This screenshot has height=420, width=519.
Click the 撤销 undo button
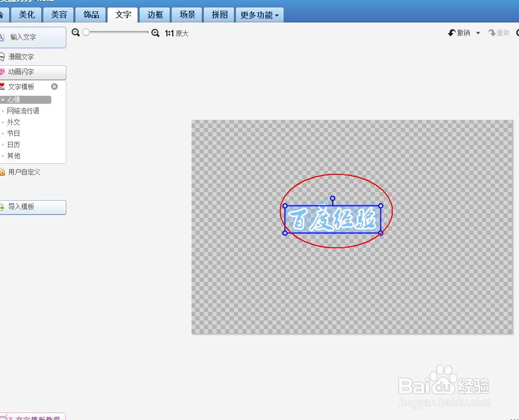[x=459, y=33]
